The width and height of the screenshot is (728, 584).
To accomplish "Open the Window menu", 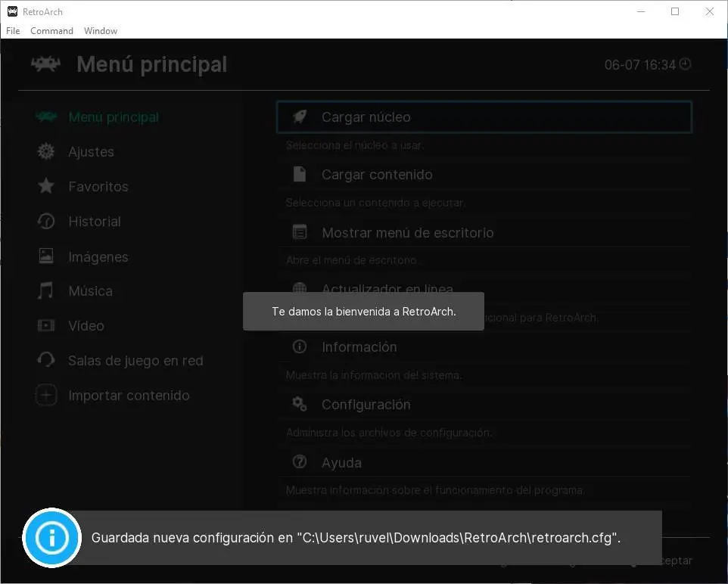I will pyautogui.click(x=101, y=31).
